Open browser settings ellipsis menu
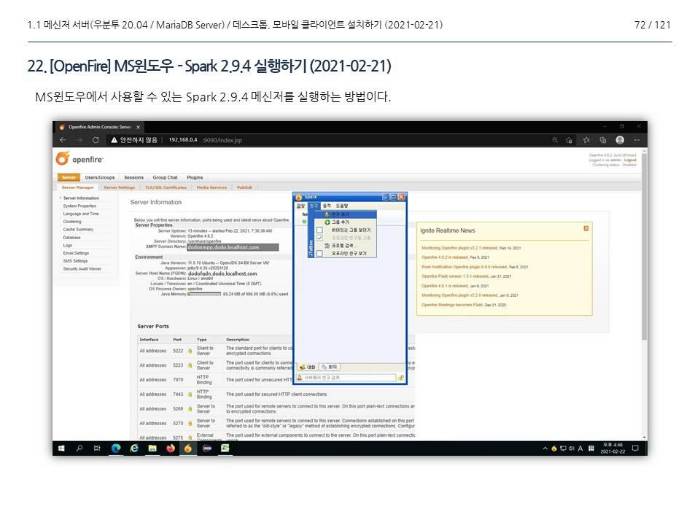Viewport: 700px width, 525px height. [x=637, y=140]
